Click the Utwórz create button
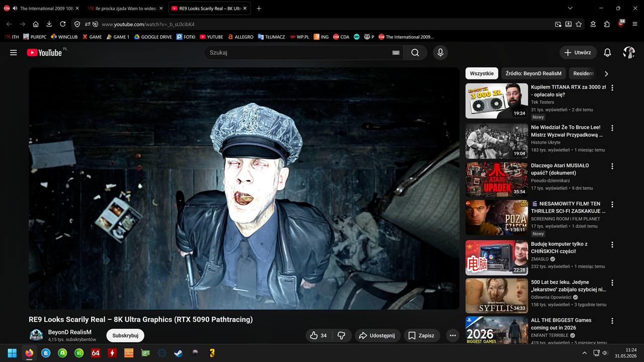The width and height of the screenshot is (644, 362). (578, 52)
